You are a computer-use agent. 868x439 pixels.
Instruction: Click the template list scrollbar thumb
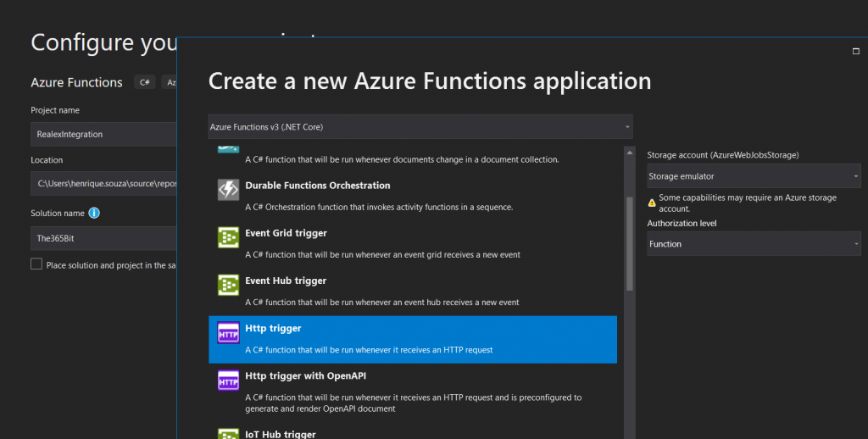(x=630, y=243)
